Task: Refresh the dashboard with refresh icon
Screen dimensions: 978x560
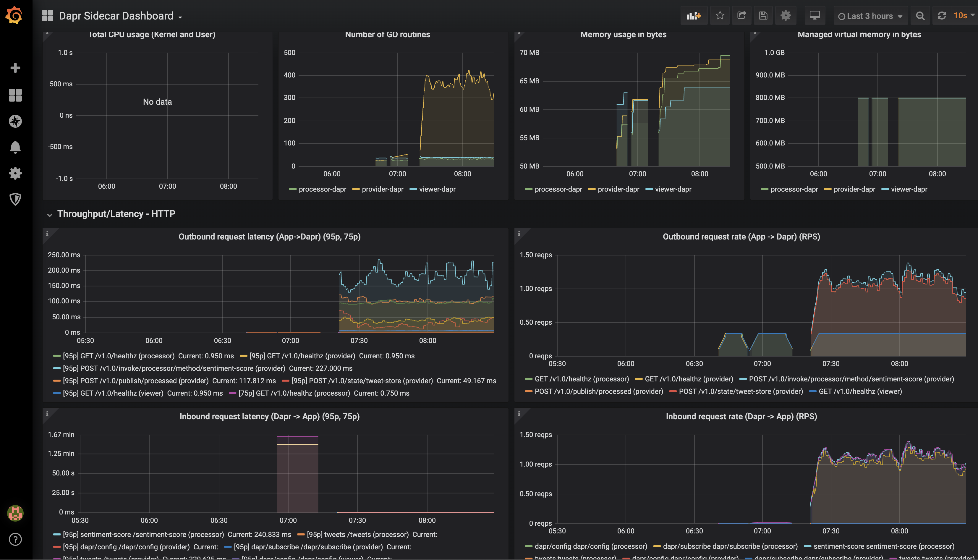Action: [x=941, y=16]
